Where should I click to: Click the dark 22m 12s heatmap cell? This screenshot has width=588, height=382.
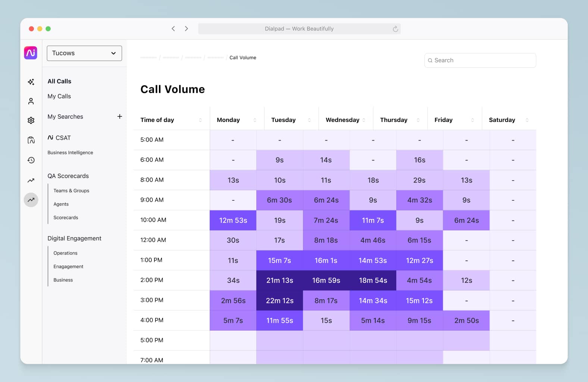click(x=279, y=300)
